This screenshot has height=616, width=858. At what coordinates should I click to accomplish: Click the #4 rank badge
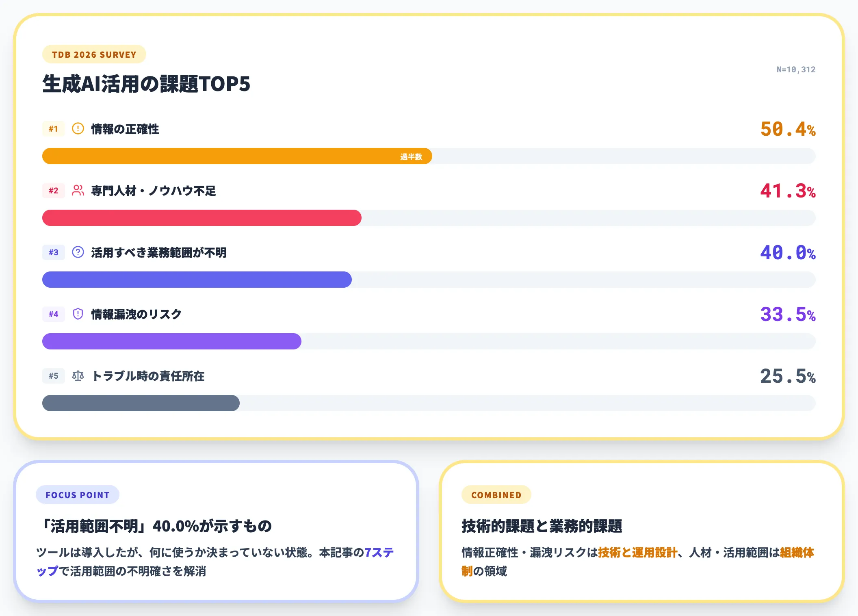point(53,314)
